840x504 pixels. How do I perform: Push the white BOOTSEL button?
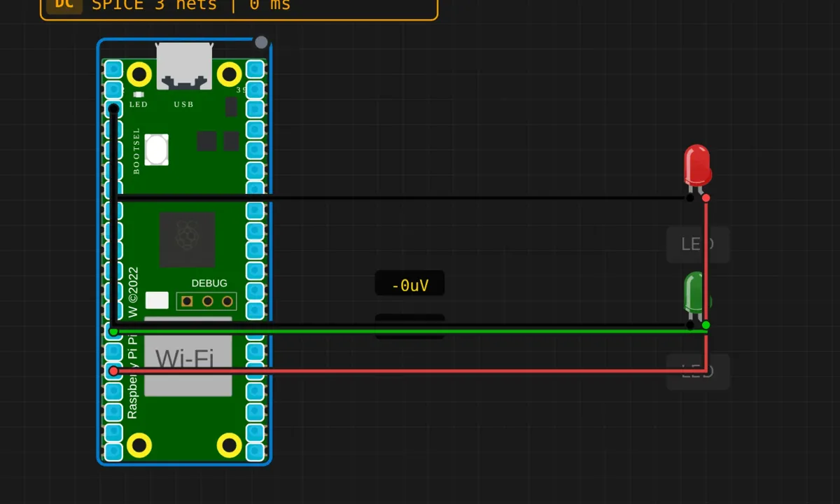[x=157, y=149]
